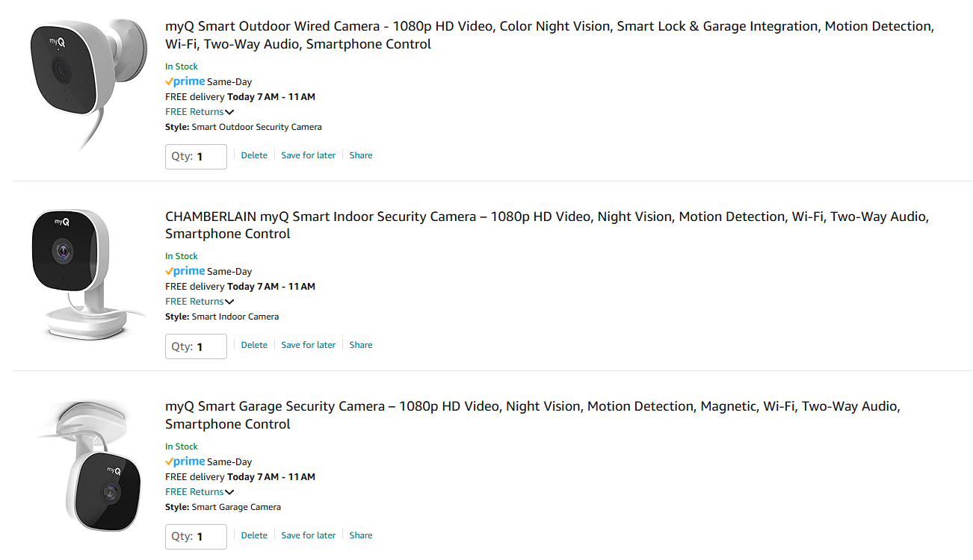Open the Qty dropdown for the garage camera
The width and height of the screenshot is (973, 560).
(196, 536)
